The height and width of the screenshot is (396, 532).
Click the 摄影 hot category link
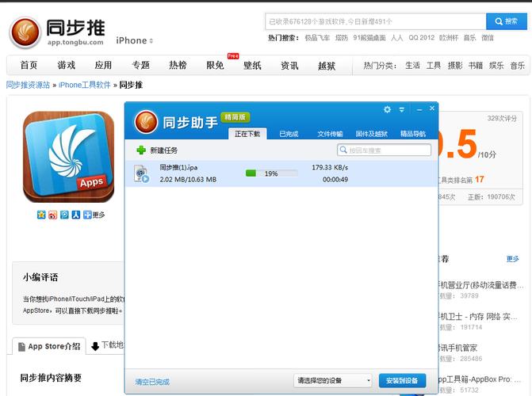pyautogui.click(x=455, y=65)
